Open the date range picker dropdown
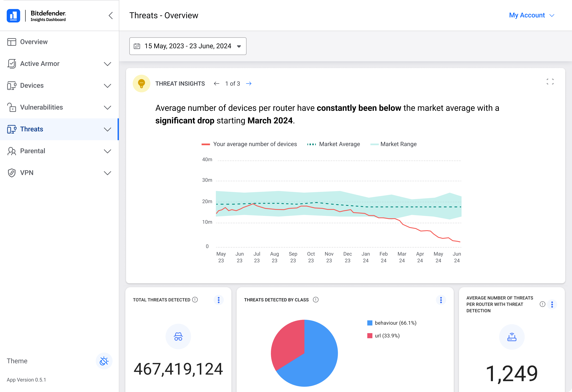Image resolution: width=572 pixels, height=392 pixels. point(188,46)
